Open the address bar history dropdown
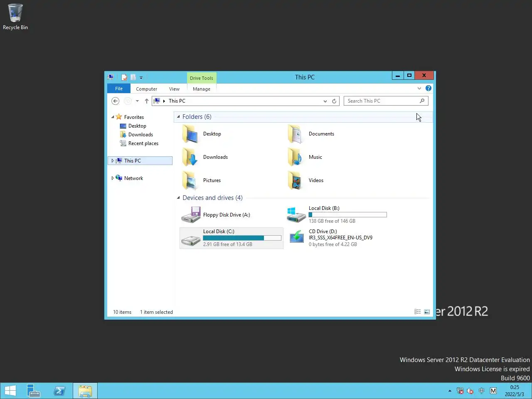This screenshot has width=532, height=399. point(325,101)
